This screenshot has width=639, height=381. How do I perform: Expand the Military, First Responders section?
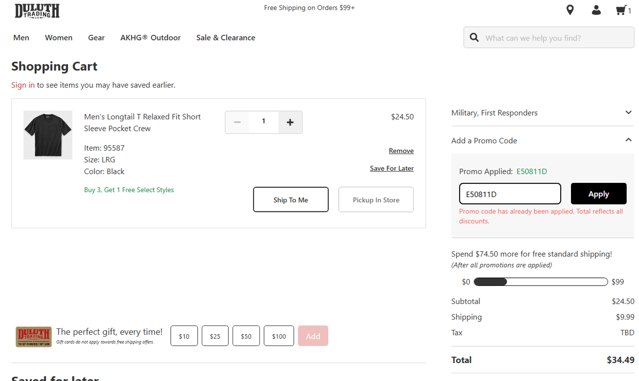(542, 112)
